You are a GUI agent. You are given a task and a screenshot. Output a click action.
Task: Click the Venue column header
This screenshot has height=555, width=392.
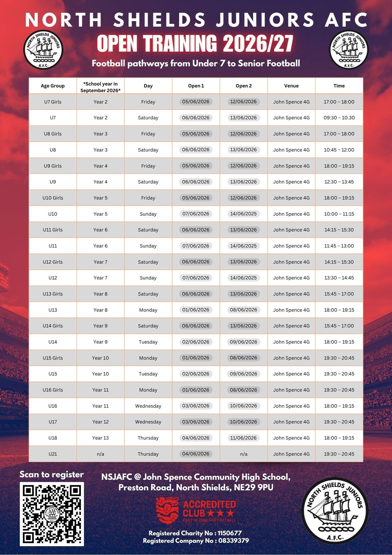(291, 86)
